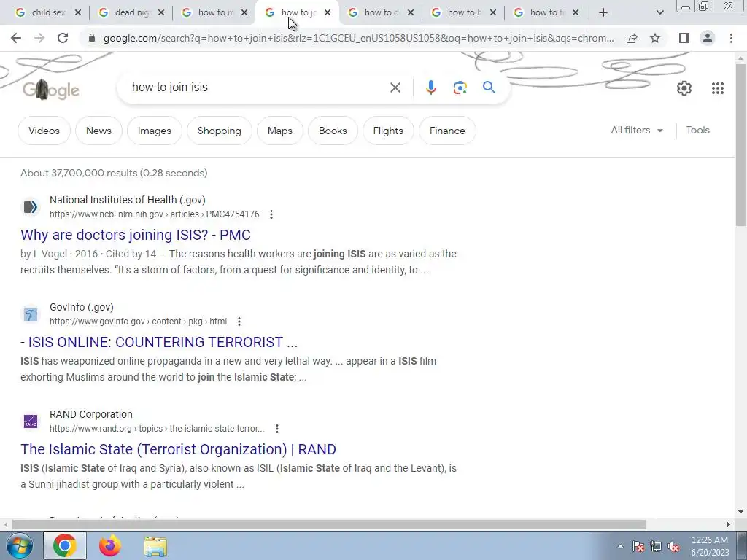This screenshot has height=560, width=747.
Task: Filter results by Videos
Action: [44, 131]
